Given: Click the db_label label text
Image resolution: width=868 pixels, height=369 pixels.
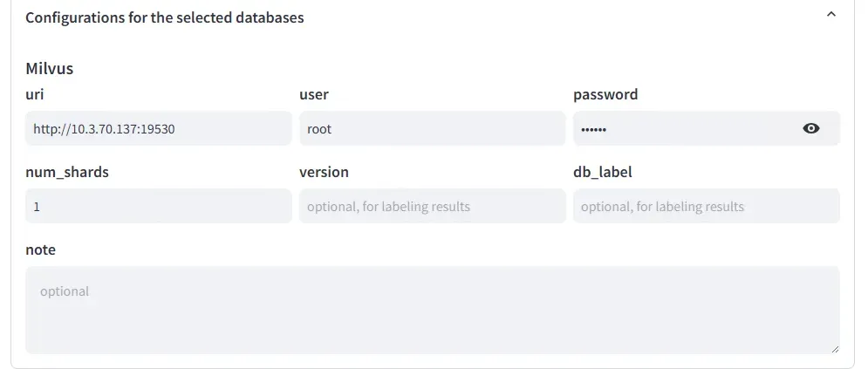Looking at the screenshot, I should tap(602, 172).
